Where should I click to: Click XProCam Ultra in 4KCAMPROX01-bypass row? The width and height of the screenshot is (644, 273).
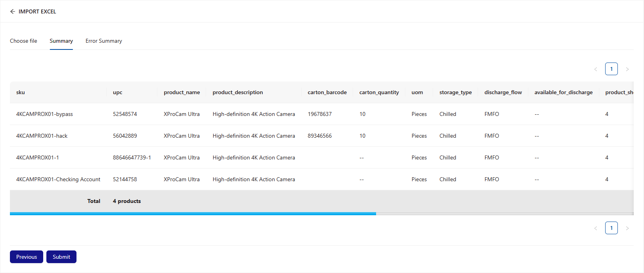click(182, 114)
